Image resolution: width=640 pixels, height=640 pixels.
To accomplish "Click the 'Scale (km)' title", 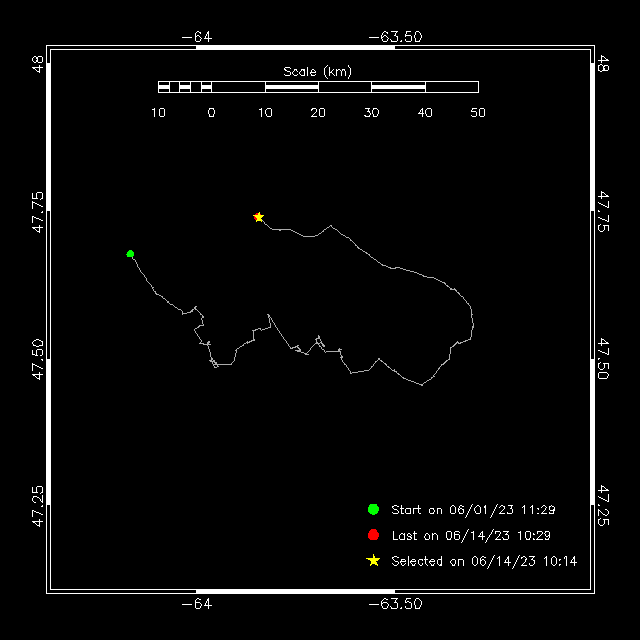I will point(318,72).
